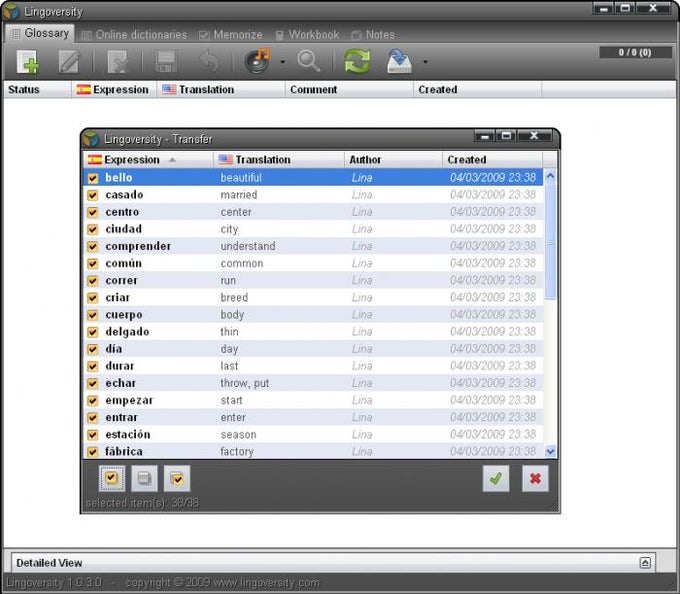
Task: Click the delete entry icon in toolbar
Action: (118, 62)
